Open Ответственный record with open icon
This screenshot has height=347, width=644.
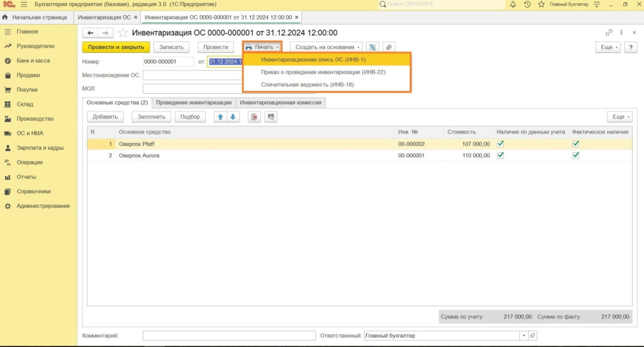pos(533,336)
